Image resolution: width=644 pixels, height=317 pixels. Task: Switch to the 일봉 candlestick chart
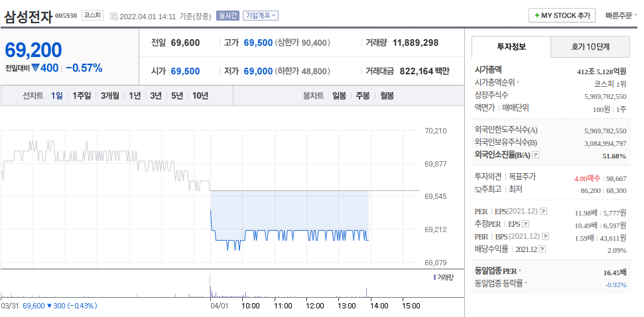[x=339, y=95]
